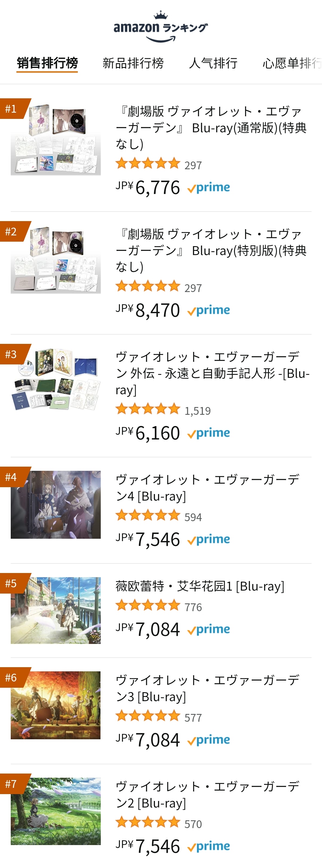Click the 通常版 Blu-ray title link

[x=211, y=128]
